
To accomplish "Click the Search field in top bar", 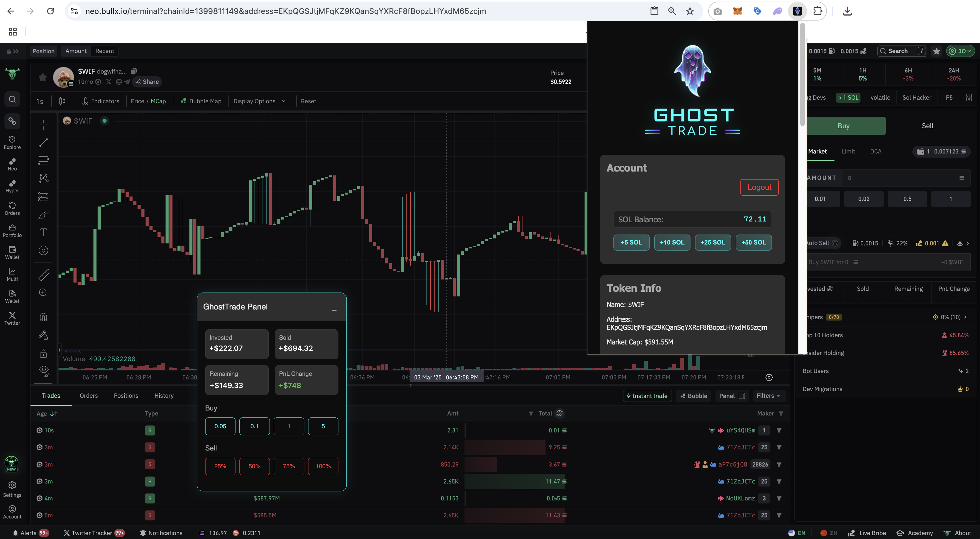I will [902, 51].
